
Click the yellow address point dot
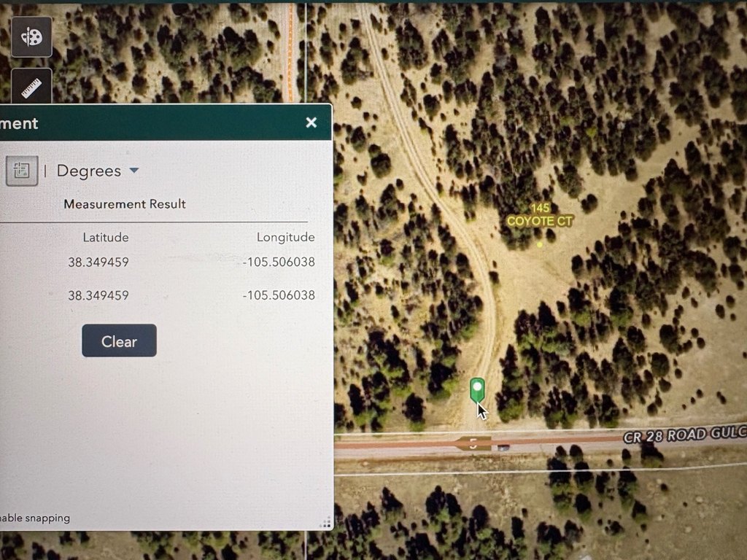[540, 244]
